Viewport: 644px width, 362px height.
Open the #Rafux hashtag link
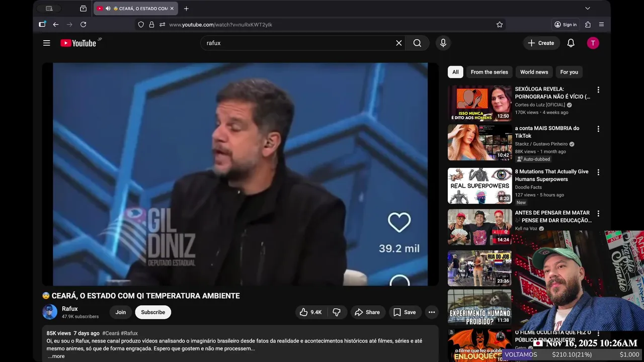coord(129,333)
